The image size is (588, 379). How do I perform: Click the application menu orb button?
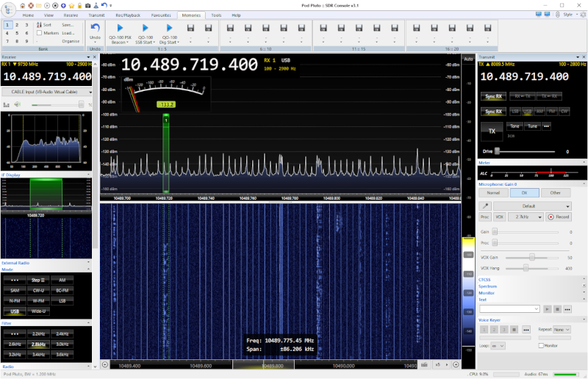[x=9, y=10]
